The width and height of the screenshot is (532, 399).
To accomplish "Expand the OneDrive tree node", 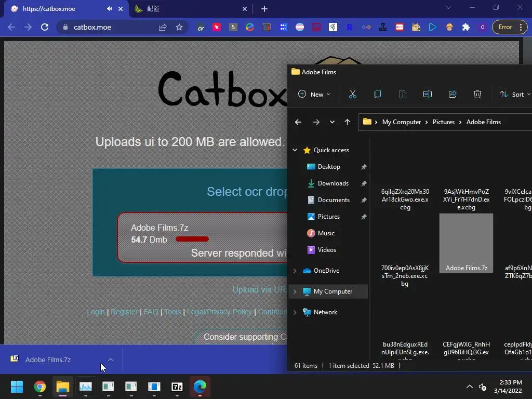I will pos(295,270).
